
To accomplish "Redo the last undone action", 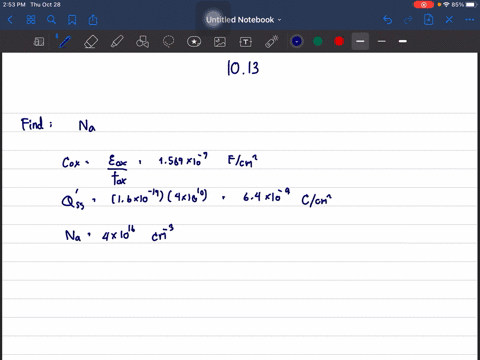I will coord(408,20).
